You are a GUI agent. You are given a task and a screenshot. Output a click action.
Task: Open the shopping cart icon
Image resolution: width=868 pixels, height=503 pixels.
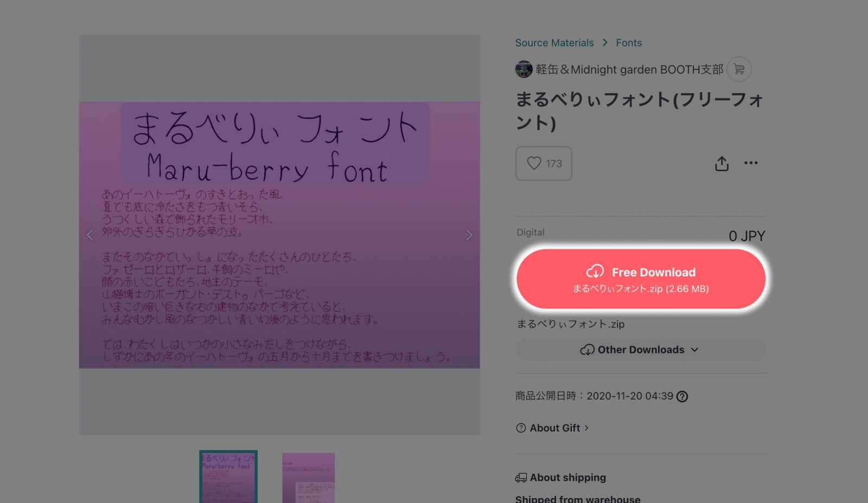pyautogui.click(x=739, y=69)
